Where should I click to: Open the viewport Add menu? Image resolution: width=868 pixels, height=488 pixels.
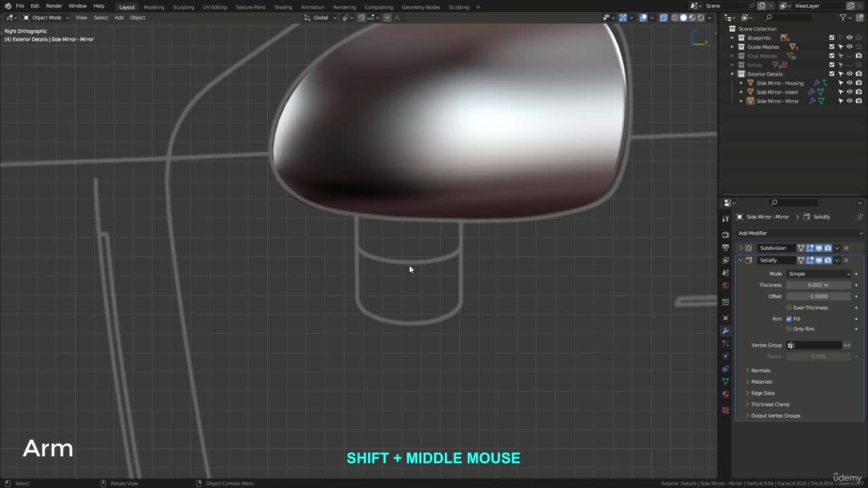[x=119, y=18]
